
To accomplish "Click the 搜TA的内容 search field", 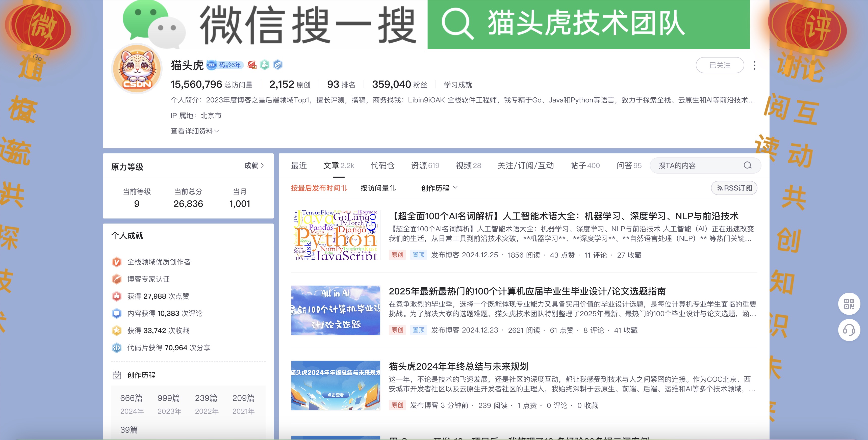I will click(x=705, y=165).
